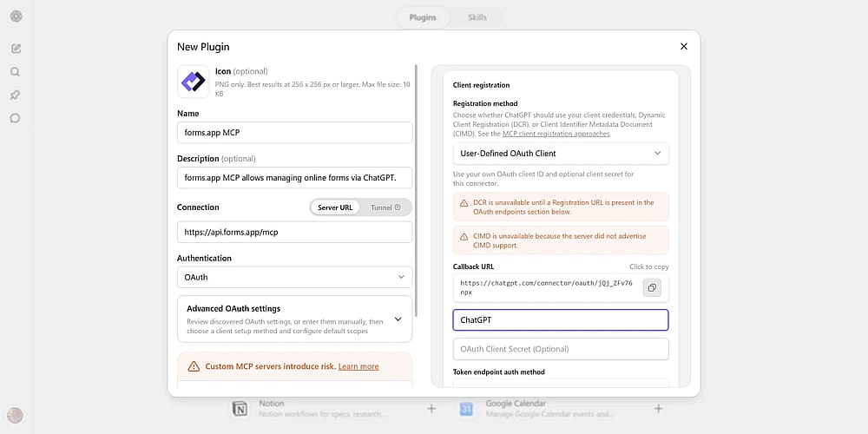Click the Description input field
The width and height of the screenshot is (868, 434).
click(x=294, y=178)
